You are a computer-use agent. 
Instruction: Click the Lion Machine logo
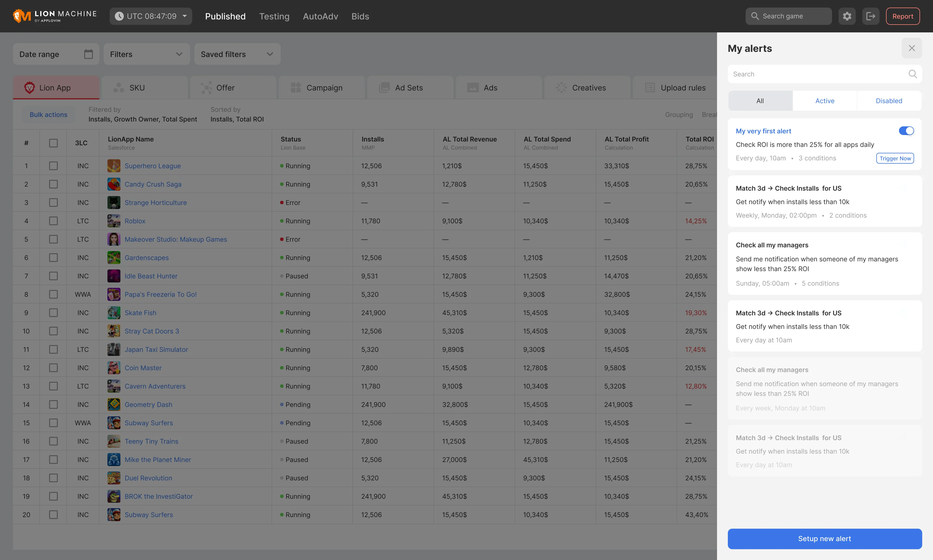(x=55, y=16)
